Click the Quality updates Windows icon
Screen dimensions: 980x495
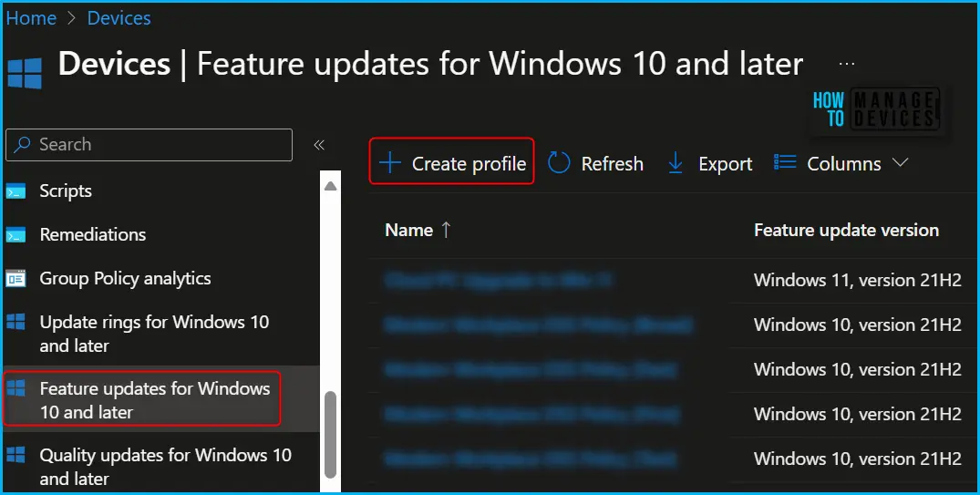[x=15, y=455]
